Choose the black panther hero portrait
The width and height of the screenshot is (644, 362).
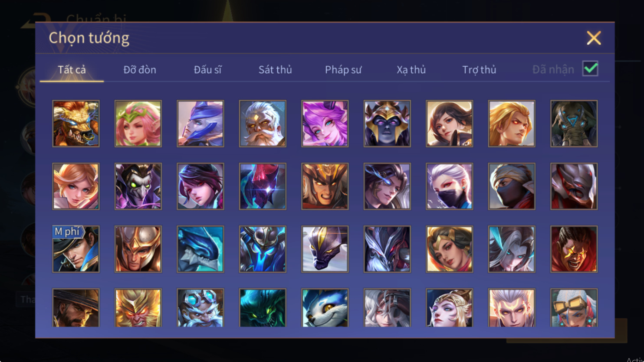click(x=325, y=249)
